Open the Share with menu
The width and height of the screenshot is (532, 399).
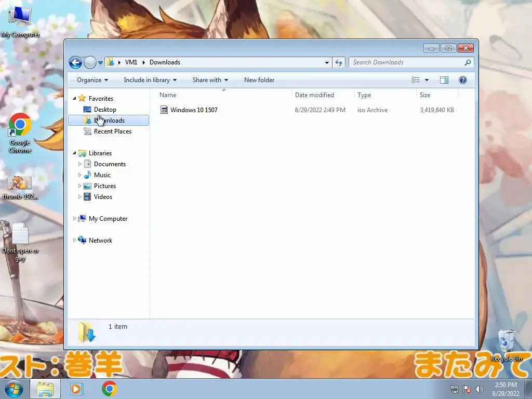coord(210,80)
